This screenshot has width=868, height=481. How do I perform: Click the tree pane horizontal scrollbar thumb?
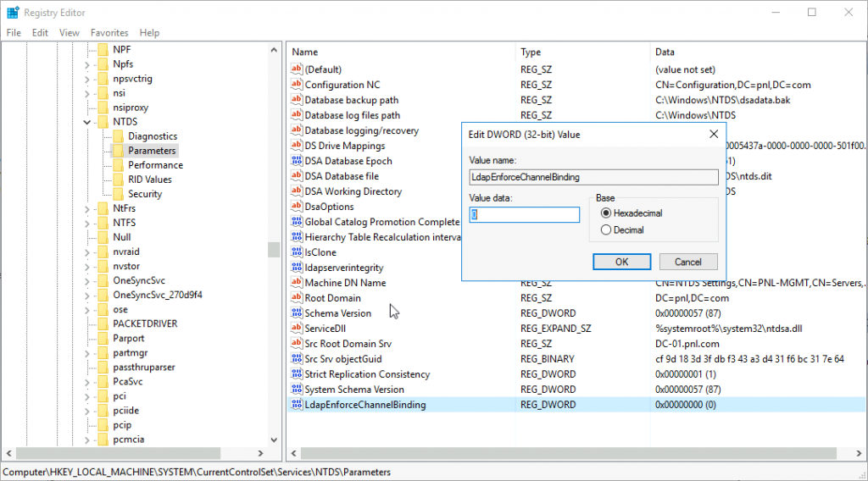click(x=119, y=453)
